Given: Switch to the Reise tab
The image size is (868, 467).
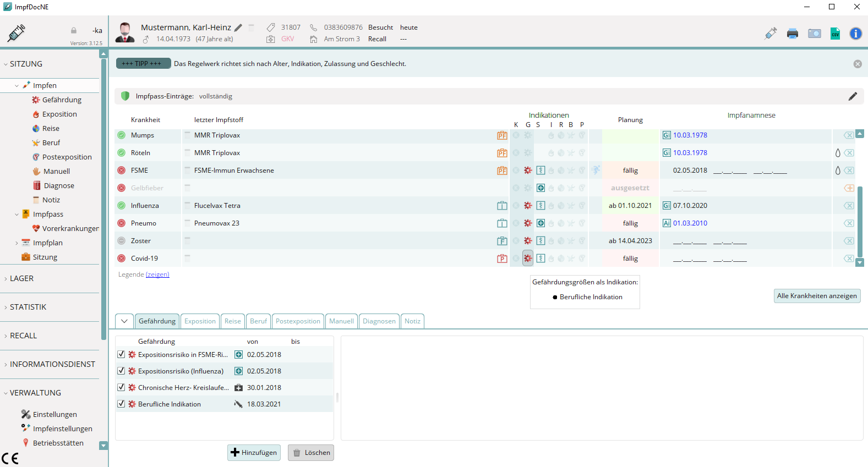Looking at the screenshot, I should (233, 321).
